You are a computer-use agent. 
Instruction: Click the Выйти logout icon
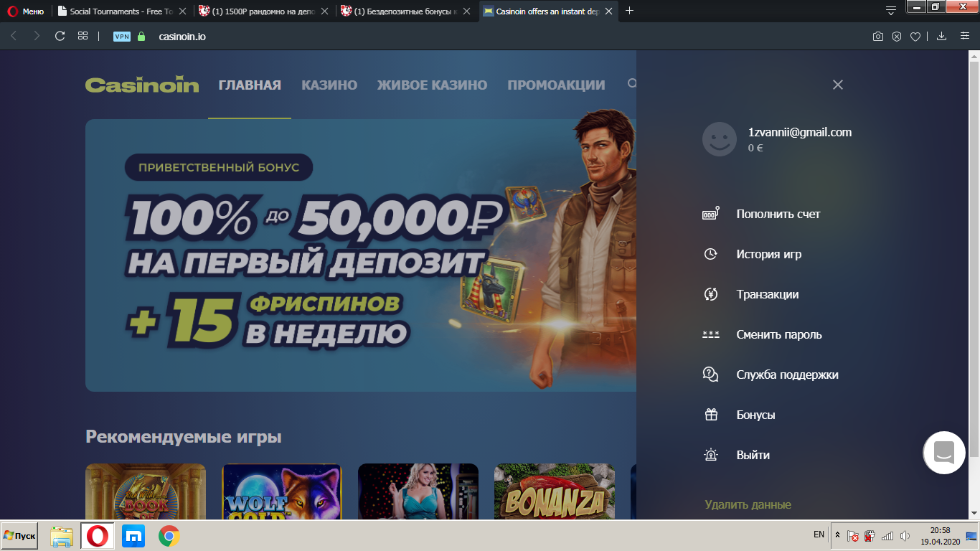(710, 454)
